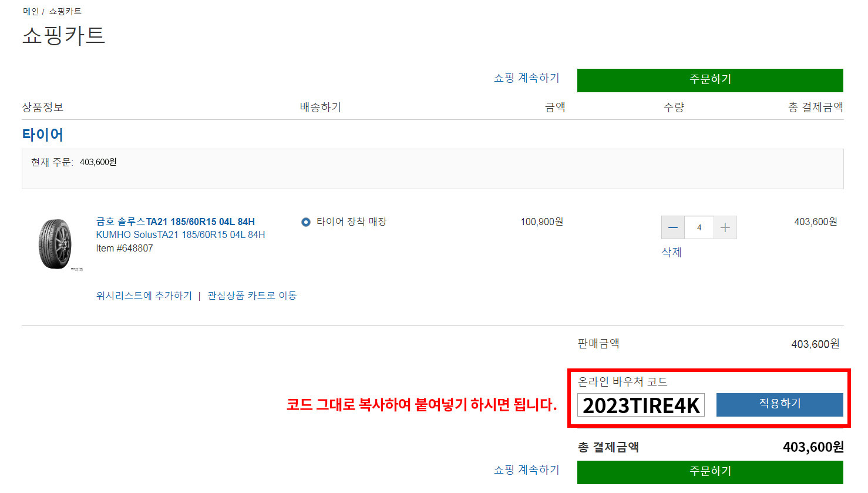This screenshot has width=868, height=493.
Task: Select 타이어 장착 매장 radio option
Action: click(305, 222)
